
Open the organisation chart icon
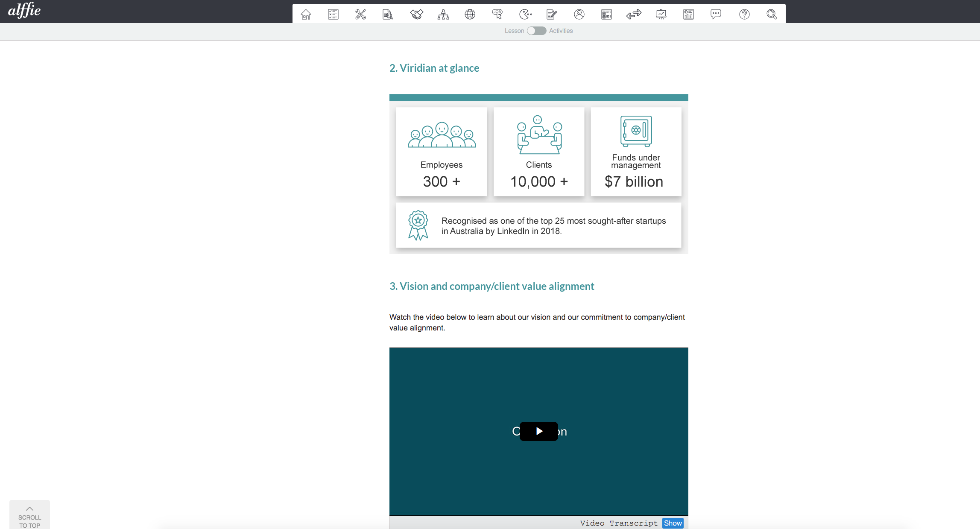pos(443,15)
